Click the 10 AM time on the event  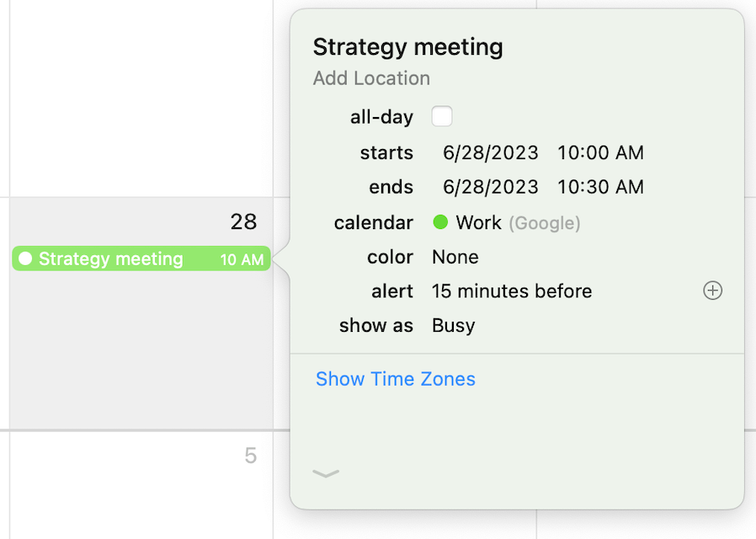tap(242, 259)
